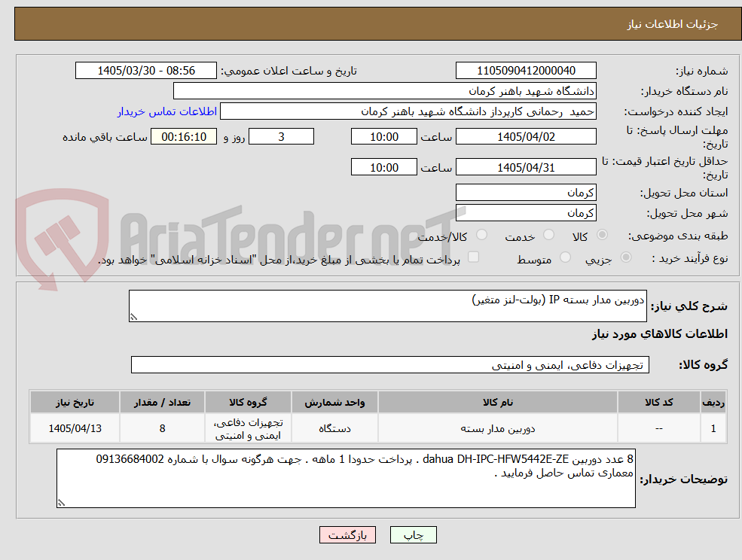Click the resize handle of the description box
The image size is (742, 560).
click(x=133, y=318)
